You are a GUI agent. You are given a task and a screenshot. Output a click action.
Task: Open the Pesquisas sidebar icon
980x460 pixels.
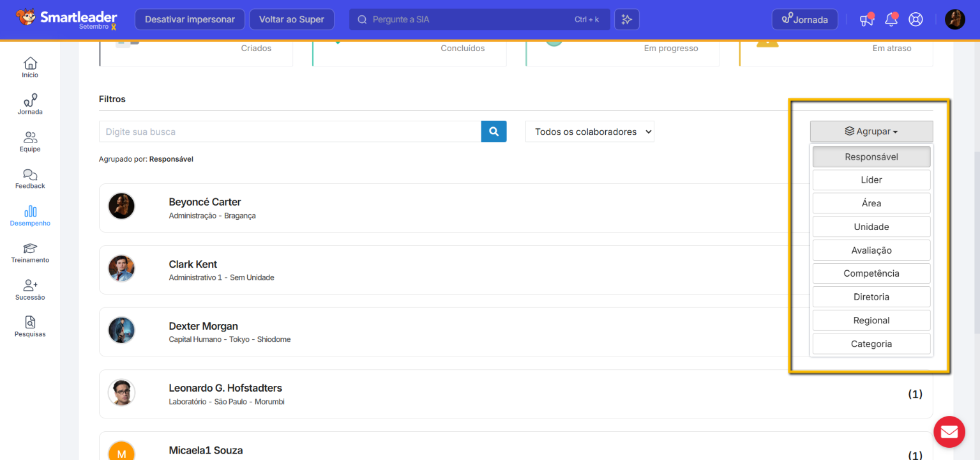[x=30, y=326]
